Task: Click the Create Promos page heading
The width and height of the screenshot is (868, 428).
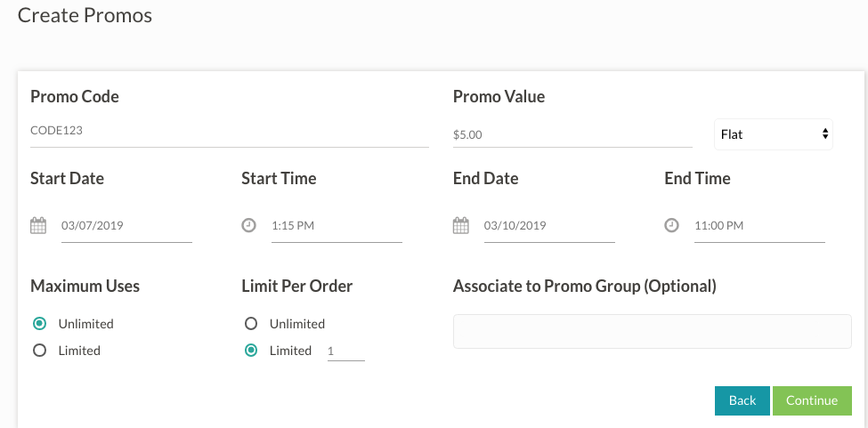Action: (x=85, y=15)
